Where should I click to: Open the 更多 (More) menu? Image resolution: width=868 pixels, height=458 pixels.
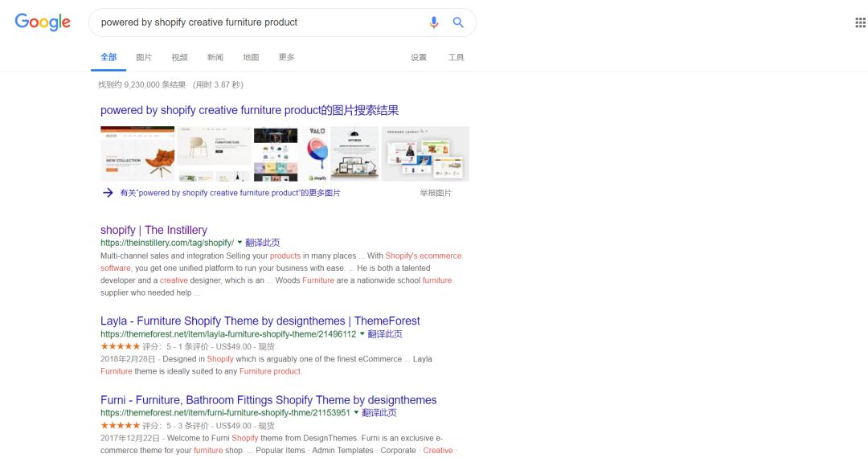tap(286, 58)
